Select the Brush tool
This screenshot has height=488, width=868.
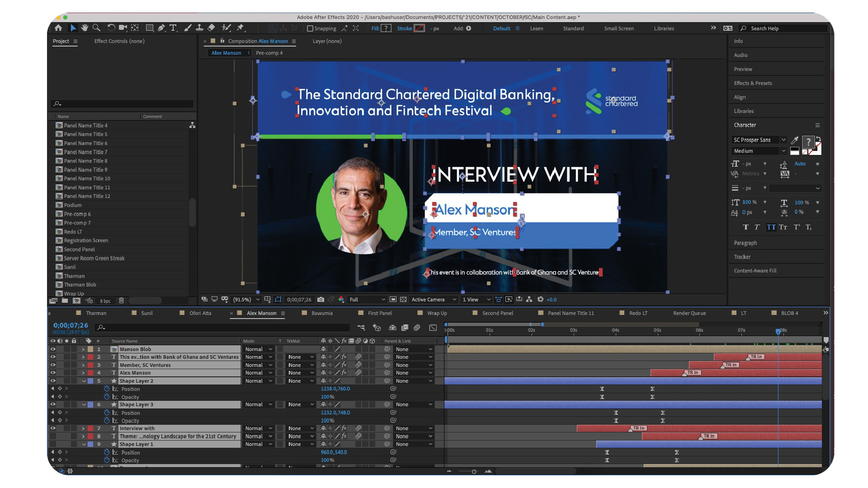tap(188, 28)
